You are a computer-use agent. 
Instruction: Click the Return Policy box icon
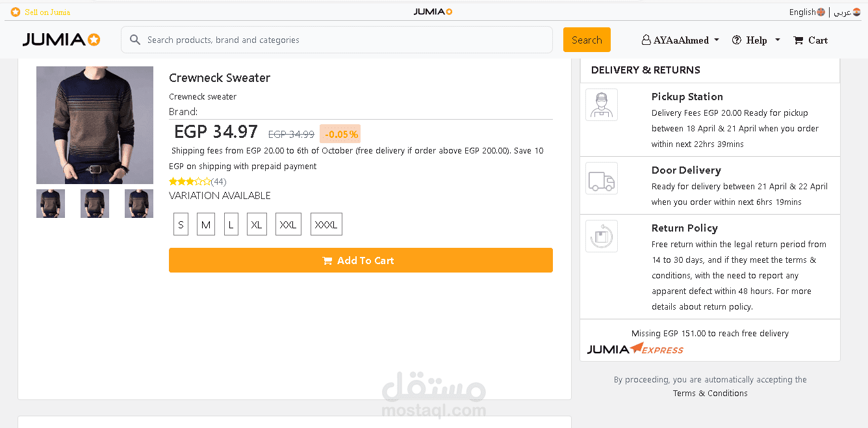tap(601, 236)
